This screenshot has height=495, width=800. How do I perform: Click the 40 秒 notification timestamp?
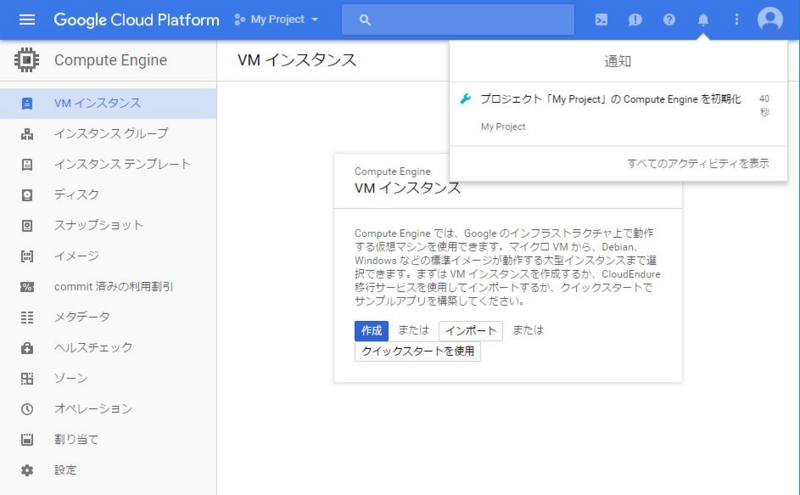[x=764, y=105]
